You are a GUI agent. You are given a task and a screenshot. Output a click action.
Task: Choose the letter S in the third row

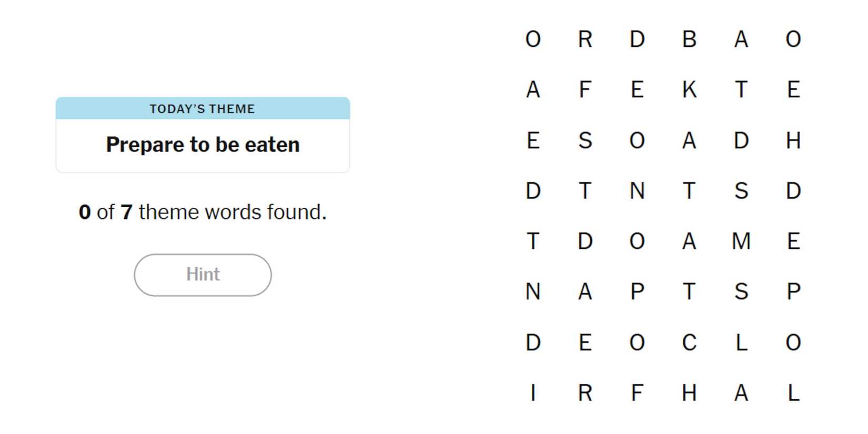(x=585, y=140)
